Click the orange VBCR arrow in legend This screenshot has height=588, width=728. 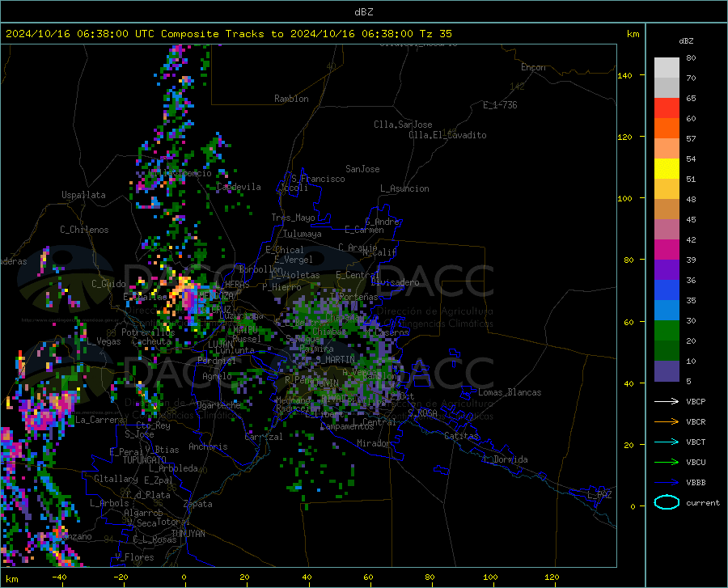667,421
